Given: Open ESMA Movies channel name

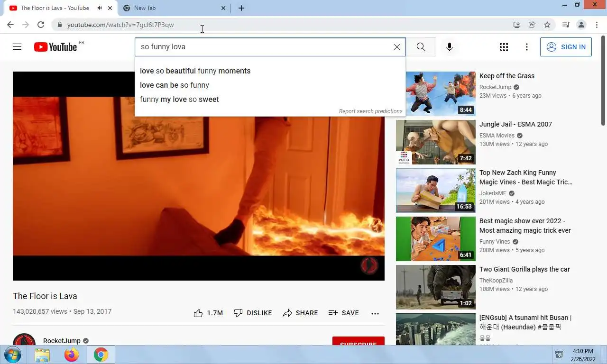Looking at the screenshot, I should coord(497,136).
